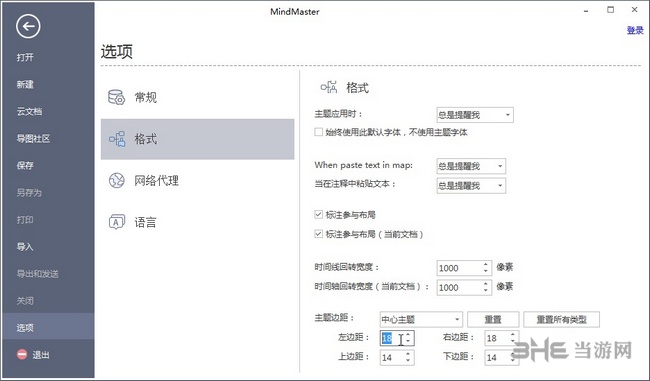This screenshot has height=381, width=650.
Task: Click 保存 in the sidebar
Action: [25, 165]
